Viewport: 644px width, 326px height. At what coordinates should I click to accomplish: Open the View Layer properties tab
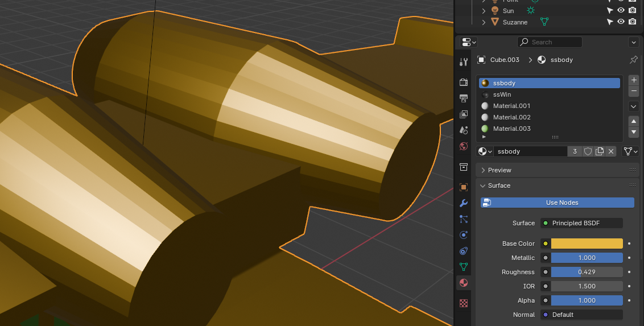[x=464, y=114]
